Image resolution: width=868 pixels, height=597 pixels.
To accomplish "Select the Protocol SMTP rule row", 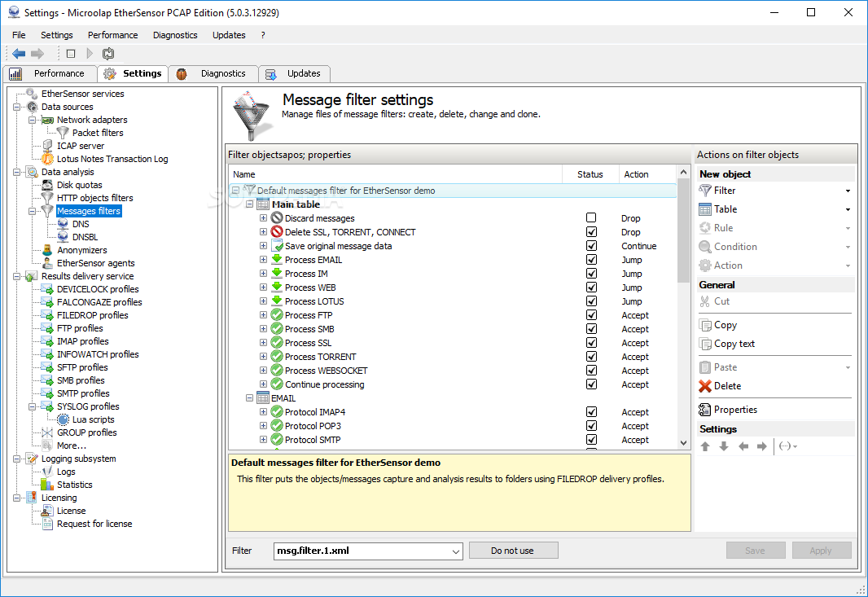I will [x=453, y=440].
